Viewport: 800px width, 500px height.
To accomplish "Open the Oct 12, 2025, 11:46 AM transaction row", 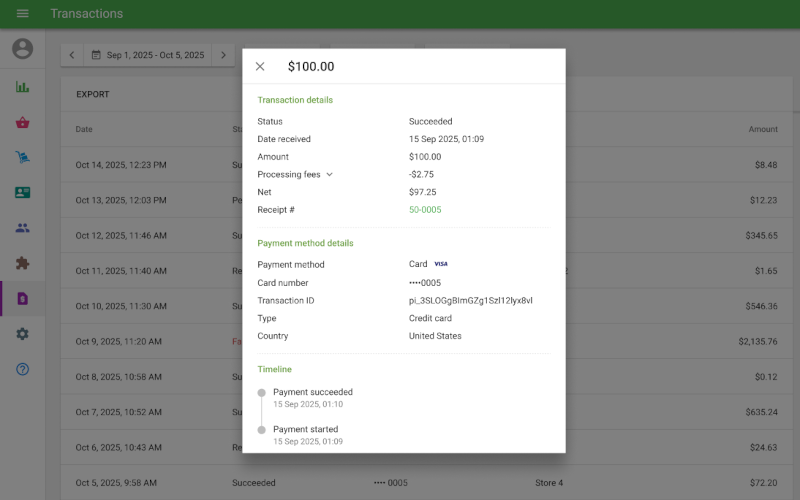I will pyautogui.click(x=427, y=235).
